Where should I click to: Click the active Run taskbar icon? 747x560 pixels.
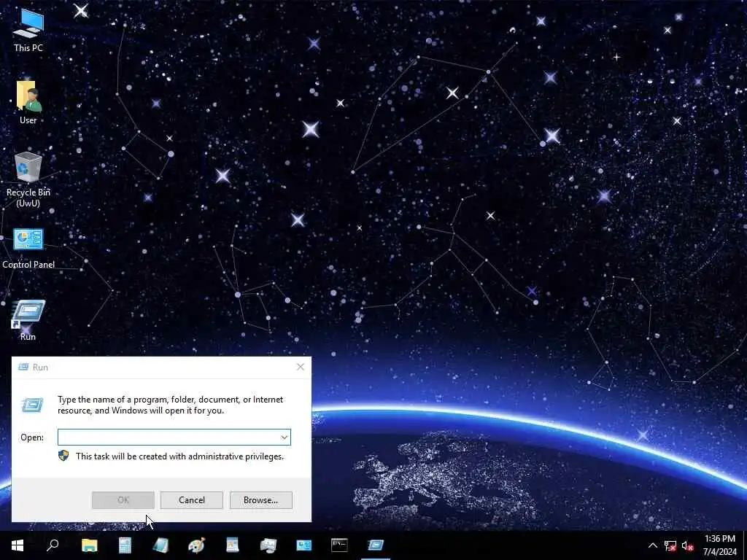(376, 545)
